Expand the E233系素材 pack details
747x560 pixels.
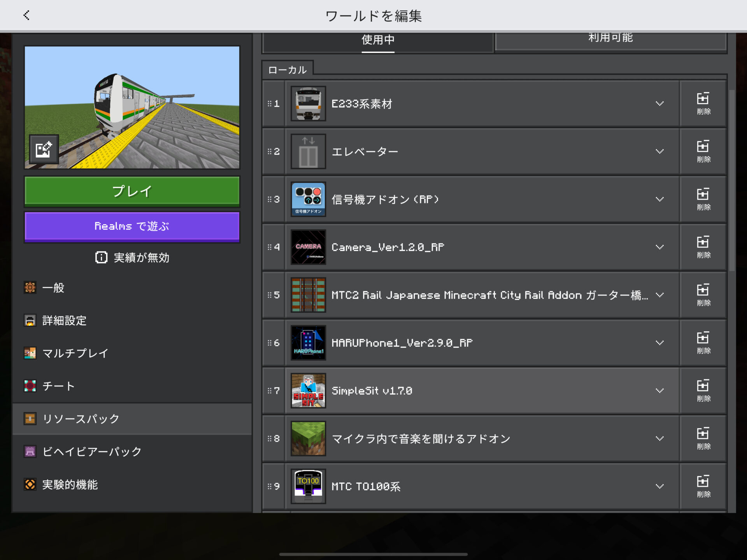(x=659, y=104)
